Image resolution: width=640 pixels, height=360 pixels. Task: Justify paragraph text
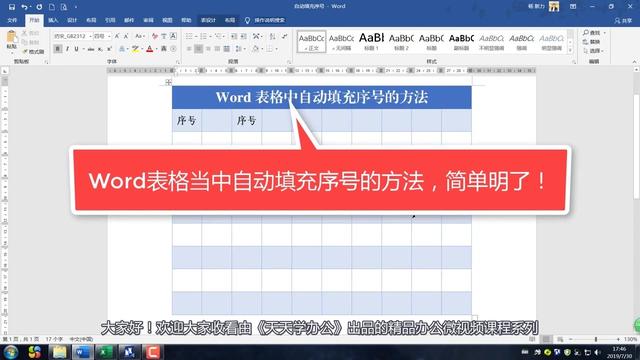(217, 49)
